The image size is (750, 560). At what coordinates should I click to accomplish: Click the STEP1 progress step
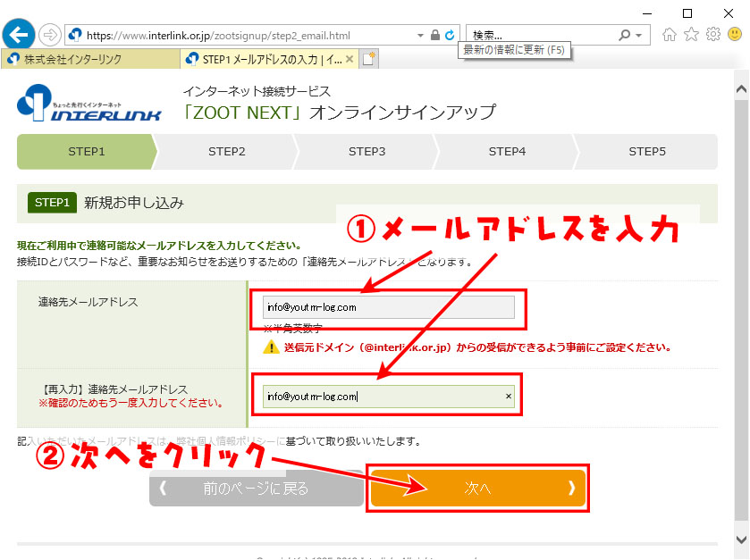(x=87, y=152)
